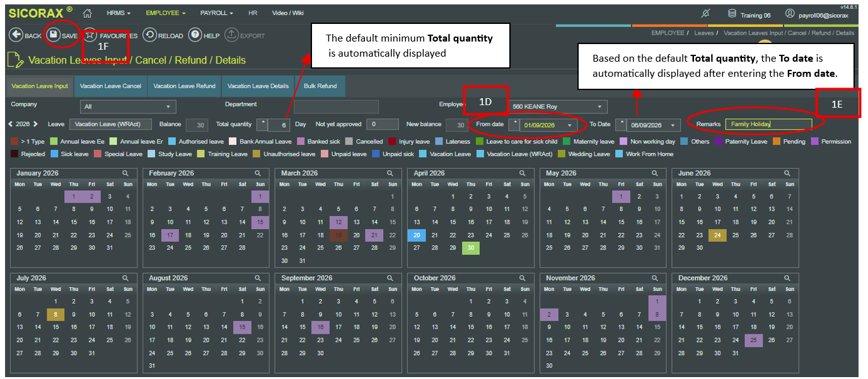Image resolution: width=868 pixels, height=379 pixels.
Task: Zoom into September 2026 with magnifier
Action: click(x=390, y=278)
